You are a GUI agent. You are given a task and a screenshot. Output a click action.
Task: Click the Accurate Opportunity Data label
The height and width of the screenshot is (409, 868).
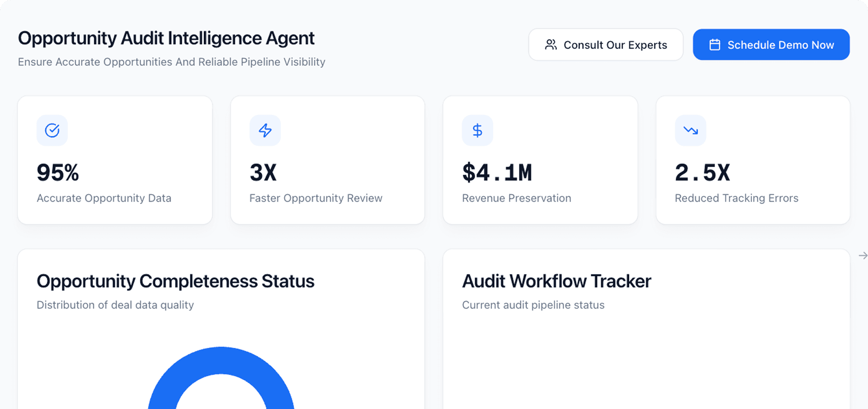(104, 198)
